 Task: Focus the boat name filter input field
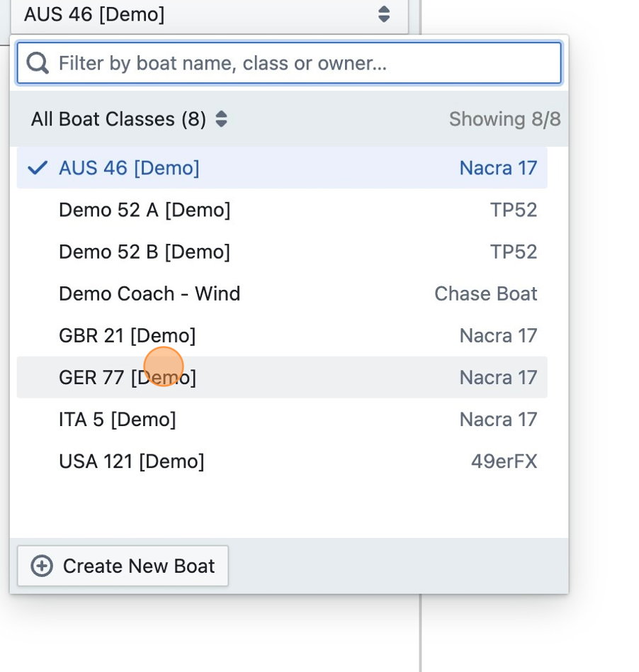pyautogui.click(x=289, y=63)
